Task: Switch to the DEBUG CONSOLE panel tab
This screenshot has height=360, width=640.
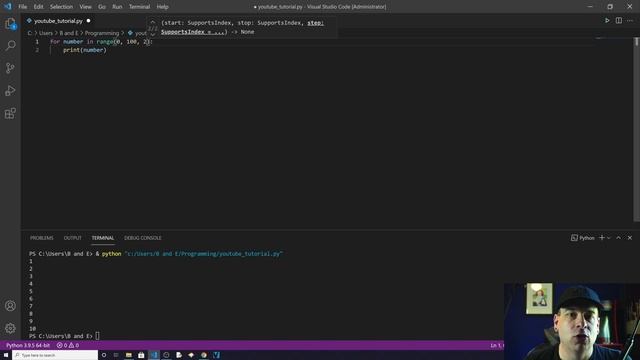Action: [143, 238]
